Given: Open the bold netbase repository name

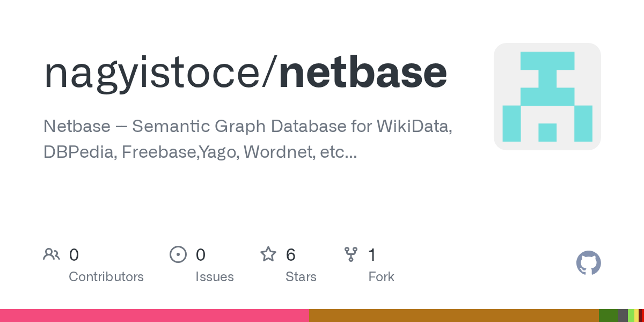Looking at the screenshot, I should (363, 72).
